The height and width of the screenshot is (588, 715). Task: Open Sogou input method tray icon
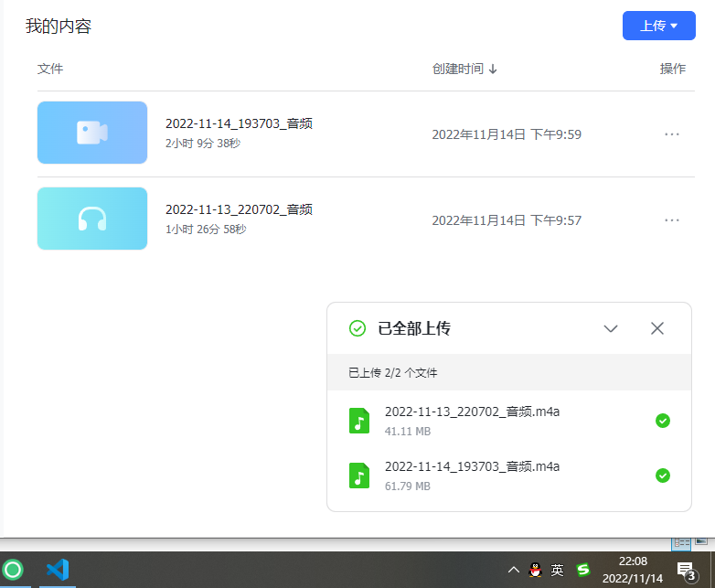[582, 570]
